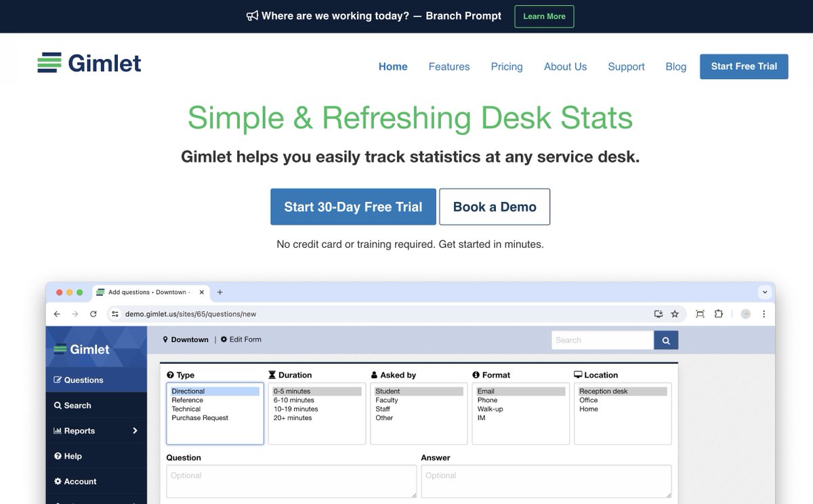Go to the Pricing page

point(507,66)
